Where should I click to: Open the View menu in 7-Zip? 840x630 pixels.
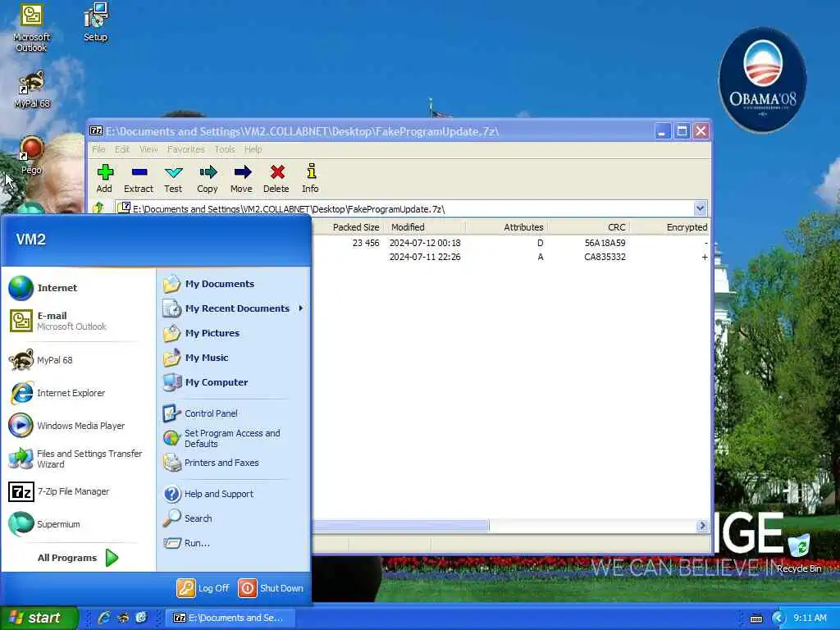148,149
